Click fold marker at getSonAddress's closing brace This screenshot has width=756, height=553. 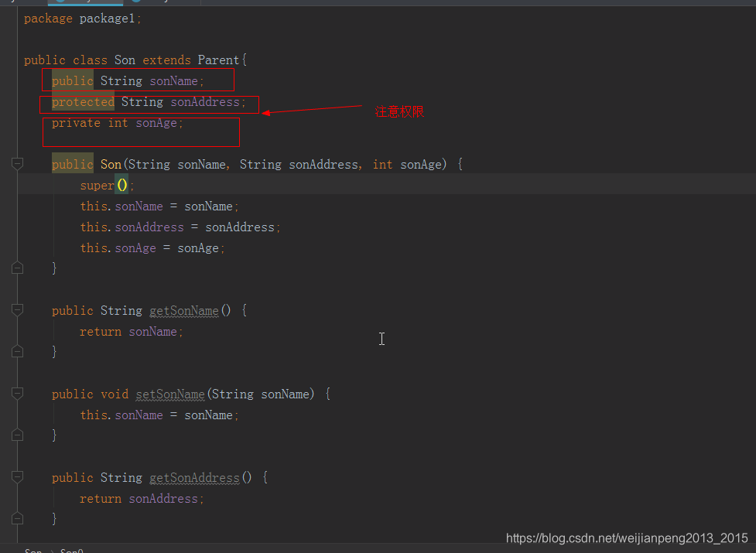17,519
